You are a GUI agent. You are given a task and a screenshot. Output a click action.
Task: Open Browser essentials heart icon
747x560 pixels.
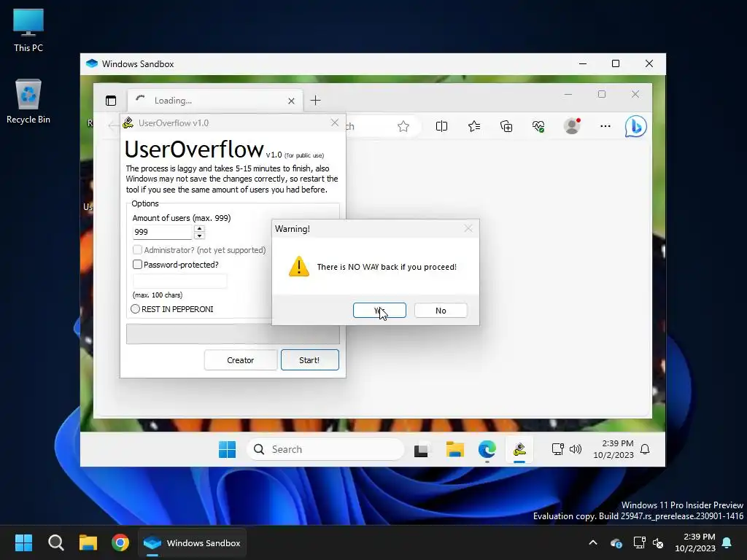click(538, 126)
